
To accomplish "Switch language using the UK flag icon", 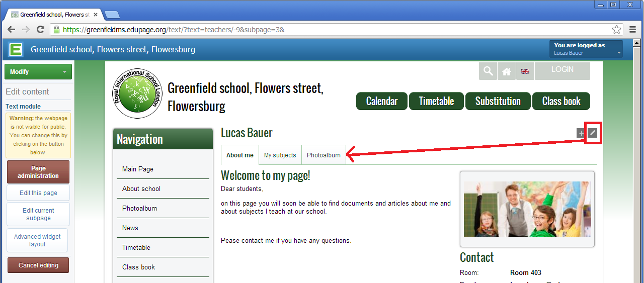I will (x=525, y=71).
